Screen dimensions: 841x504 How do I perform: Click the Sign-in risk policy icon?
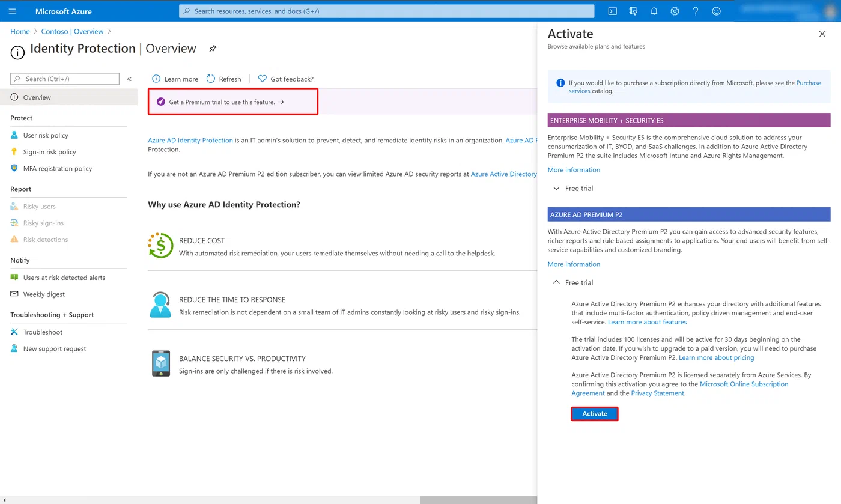14,152
